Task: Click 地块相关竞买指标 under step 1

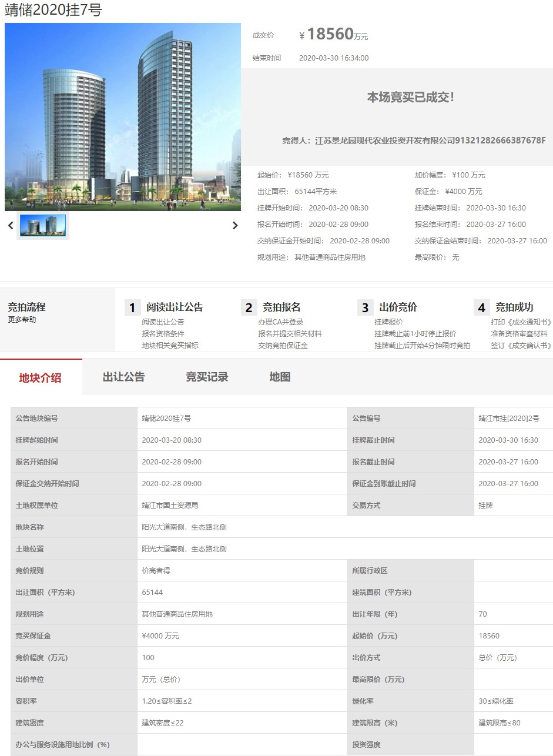Action: [170, 346]
